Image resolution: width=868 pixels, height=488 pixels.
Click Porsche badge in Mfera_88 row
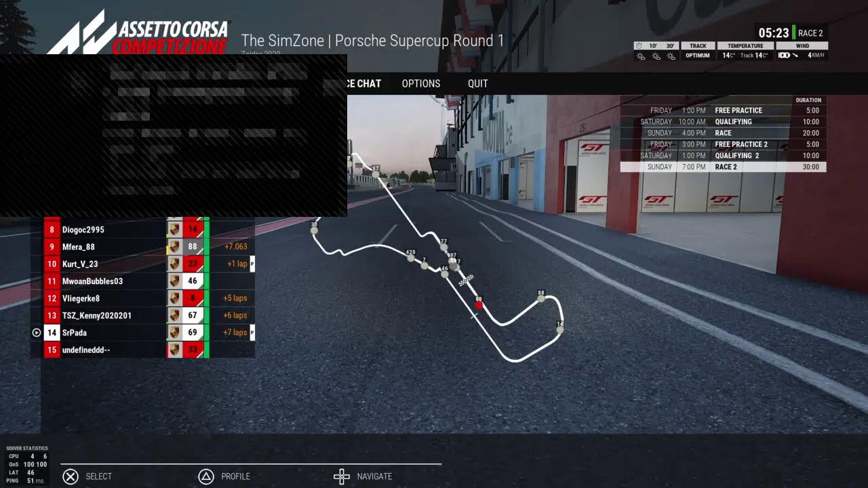click(174, 247)
